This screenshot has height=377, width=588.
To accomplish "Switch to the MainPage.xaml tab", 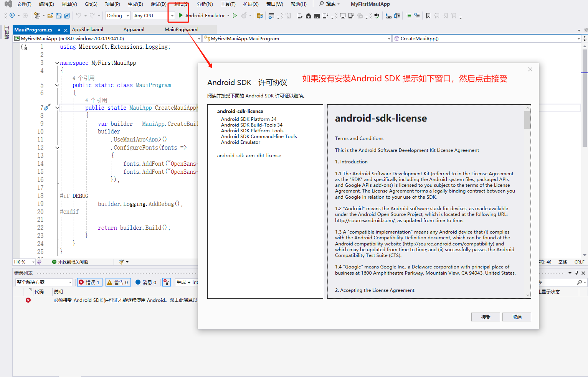I will pos(182,30).
